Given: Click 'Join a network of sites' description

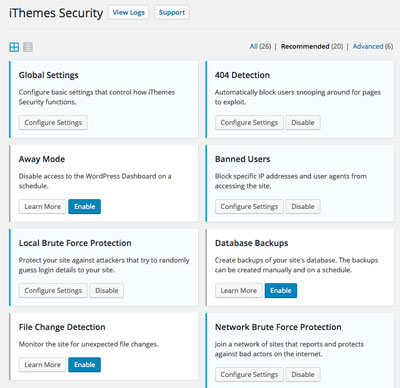Looking at the screenshot, I should point(289,349).
